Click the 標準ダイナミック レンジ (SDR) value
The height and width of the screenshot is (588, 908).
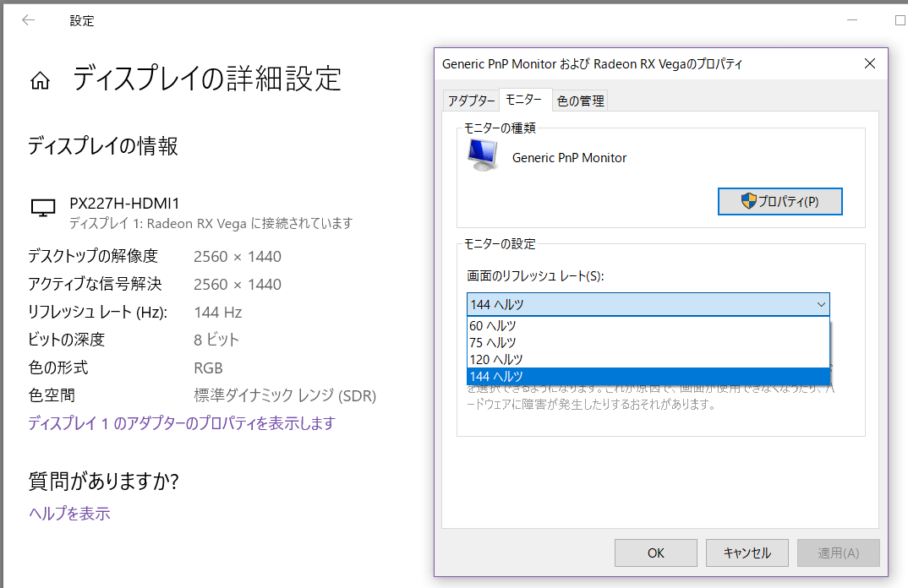[x=285, y=396]
